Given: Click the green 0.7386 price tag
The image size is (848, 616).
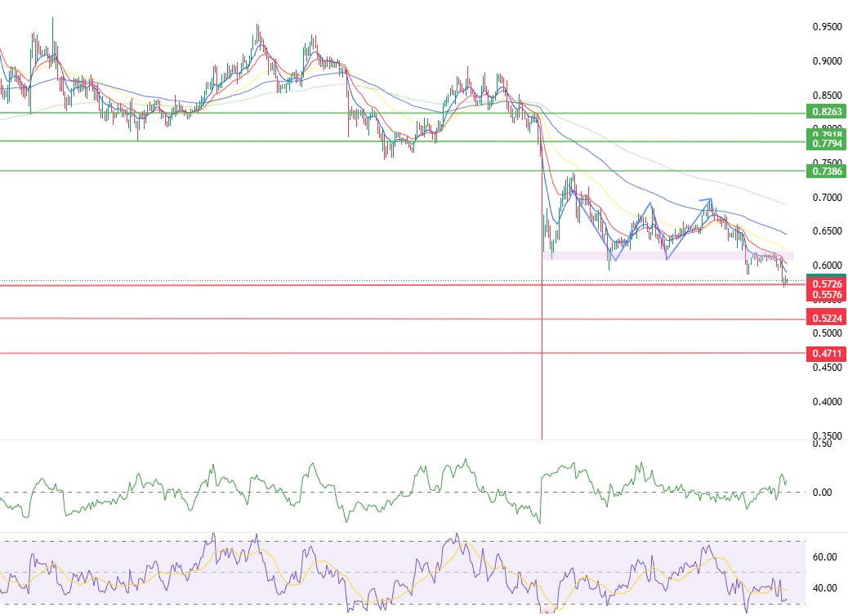Looking at the screenshot, I should pos(825,172).
